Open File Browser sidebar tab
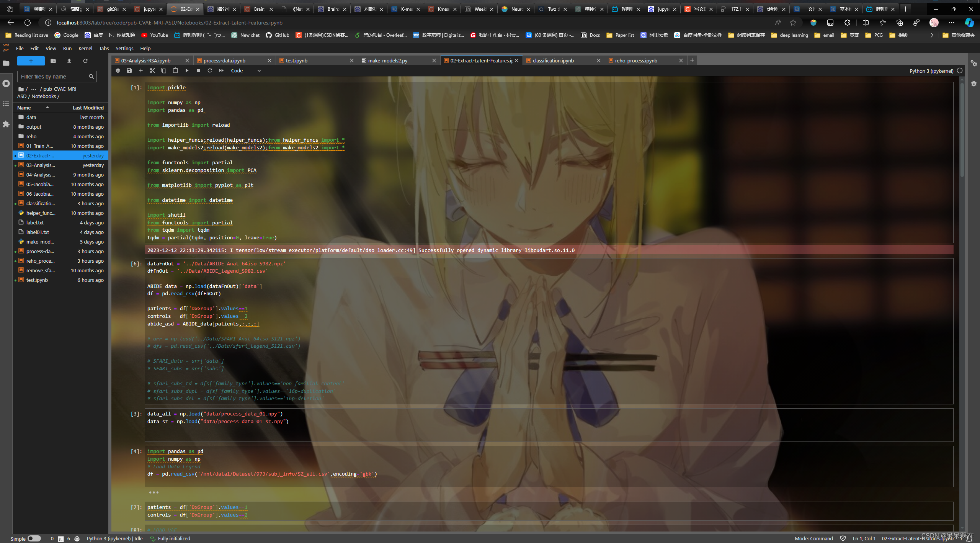 tap(6, 64)
